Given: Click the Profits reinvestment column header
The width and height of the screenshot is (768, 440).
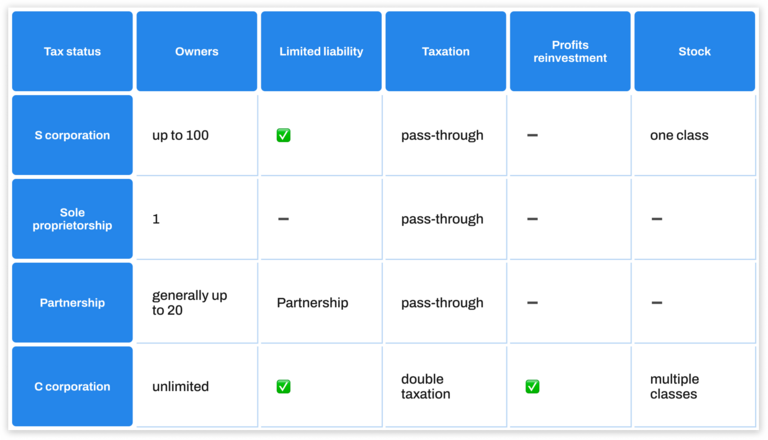Looking at the screenshot, I should click(x=570, y=51).
